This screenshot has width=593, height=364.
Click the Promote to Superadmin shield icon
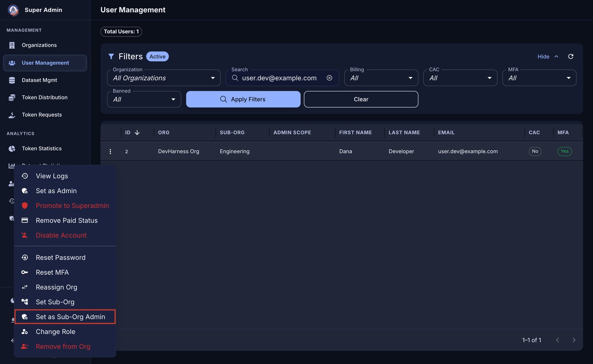tap(25, 205)
